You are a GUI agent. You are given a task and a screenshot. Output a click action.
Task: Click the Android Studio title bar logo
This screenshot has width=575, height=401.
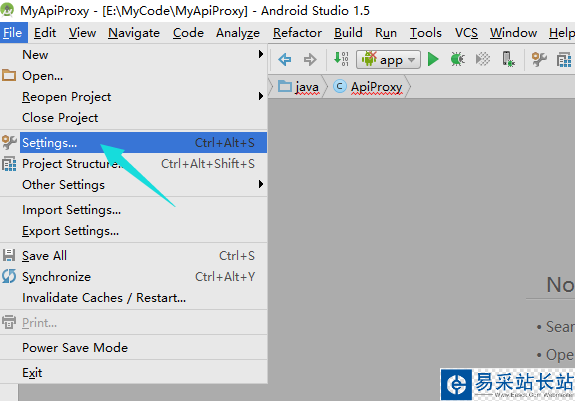pos(7,10)
